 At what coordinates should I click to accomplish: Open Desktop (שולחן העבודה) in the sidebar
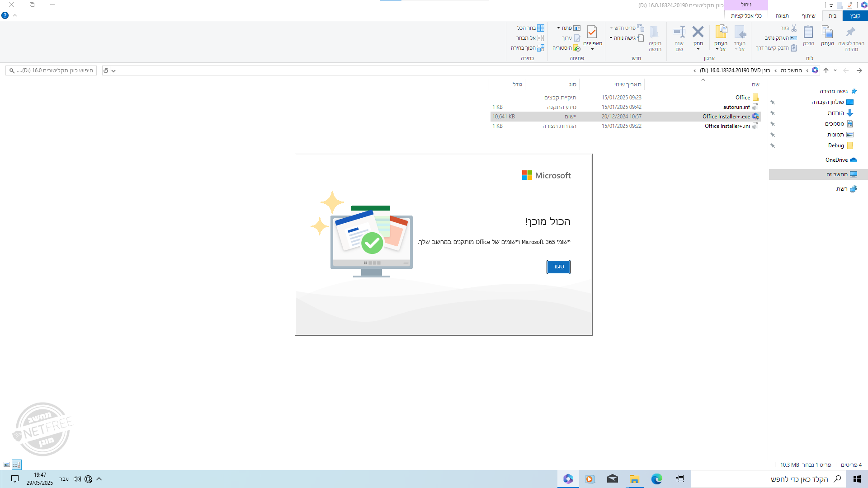[832, 102]
